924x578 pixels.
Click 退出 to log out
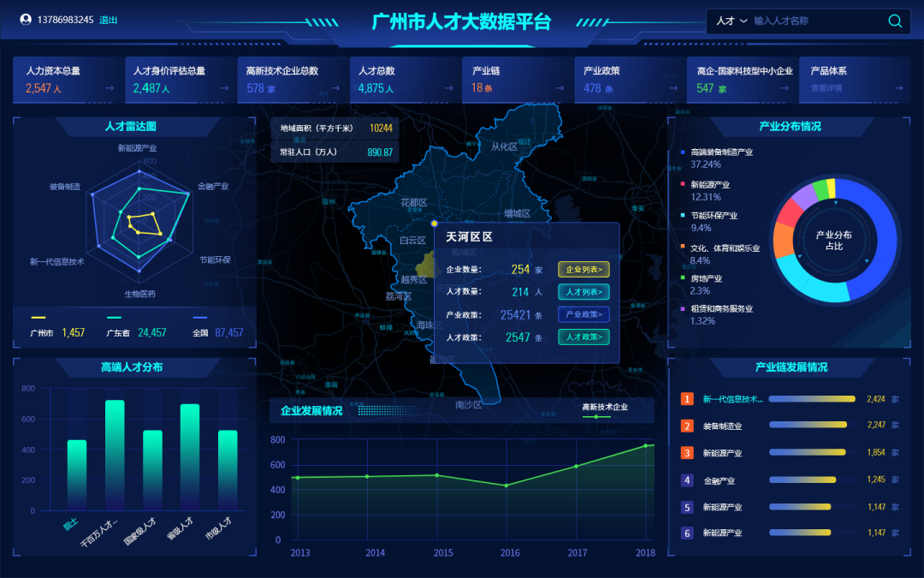click(109, 20)
